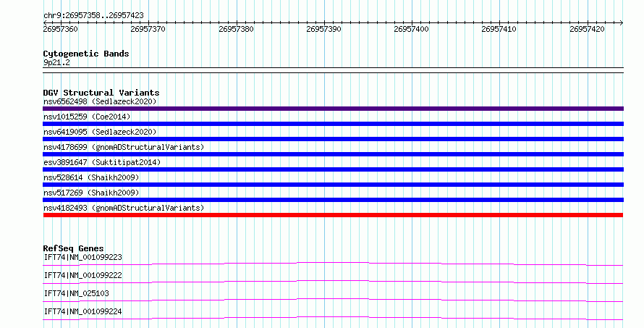Click the chr9:26957358..26957423 region label
The width and height of the screenshot is (644, 328).
click(93, 16)
